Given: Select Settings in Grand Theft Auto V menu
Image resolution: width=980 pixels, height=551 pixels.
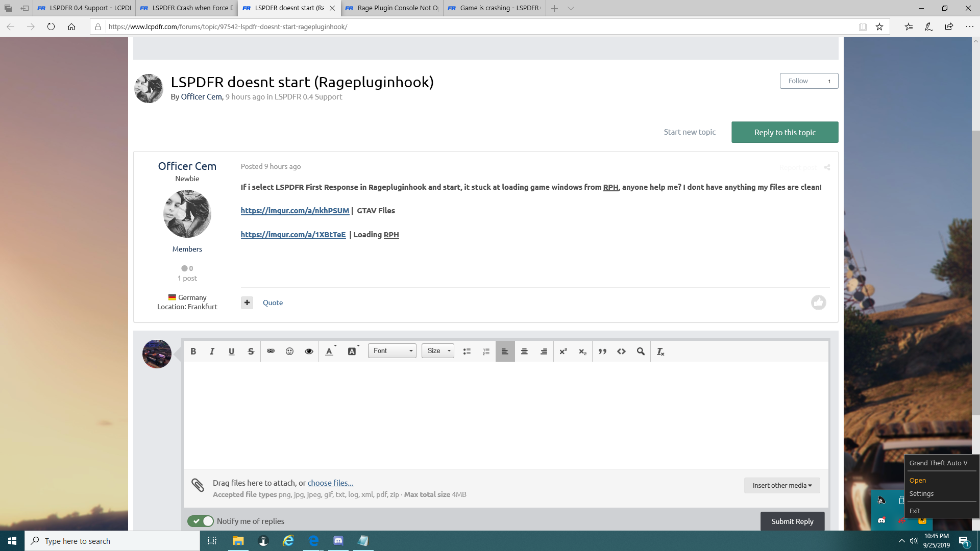Looking at the screenshot, I should click(921, 493).
